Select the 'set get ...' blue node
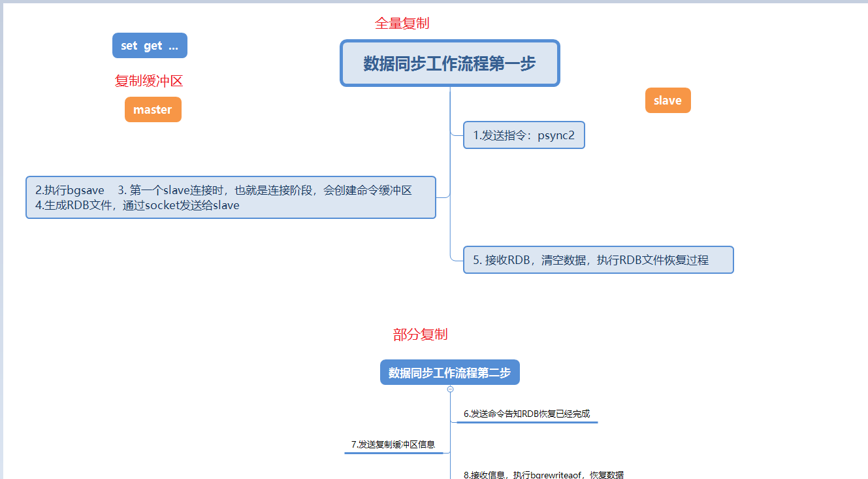 [x=150, y=46]
